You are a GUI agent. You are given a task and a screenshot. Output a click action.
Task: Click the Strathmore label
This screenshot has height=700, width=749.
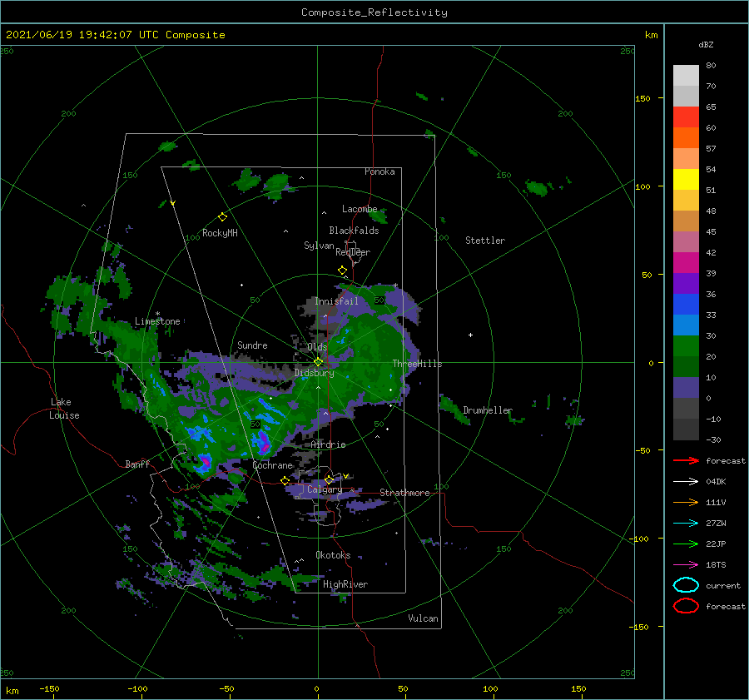404,493
